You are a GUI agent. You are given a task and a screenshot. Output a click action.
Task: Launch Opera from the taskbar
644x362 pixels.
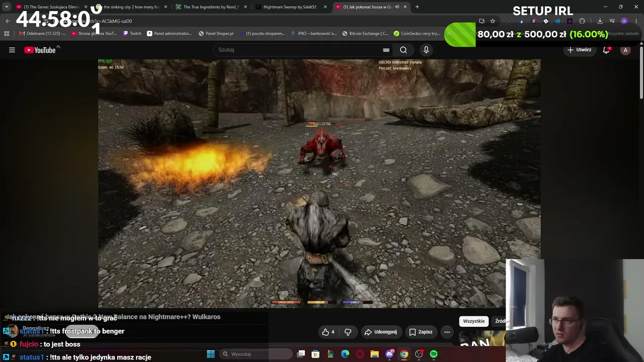[x=360, y=354]
